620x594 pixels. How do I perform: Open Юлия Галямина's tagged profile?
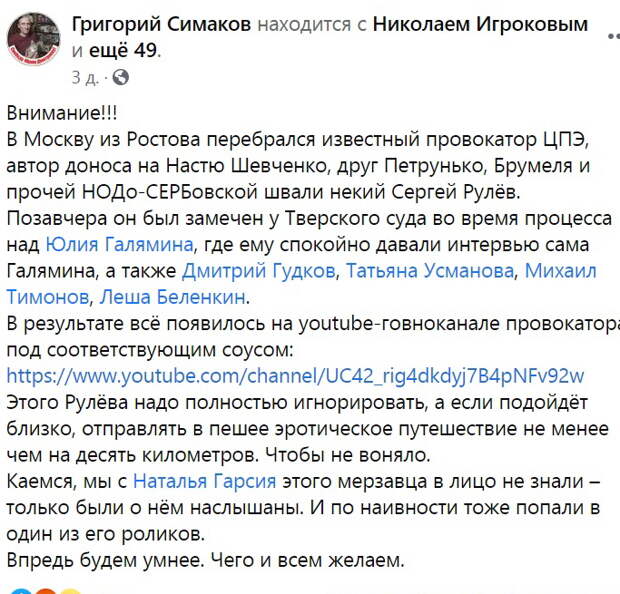pos(119,244)
